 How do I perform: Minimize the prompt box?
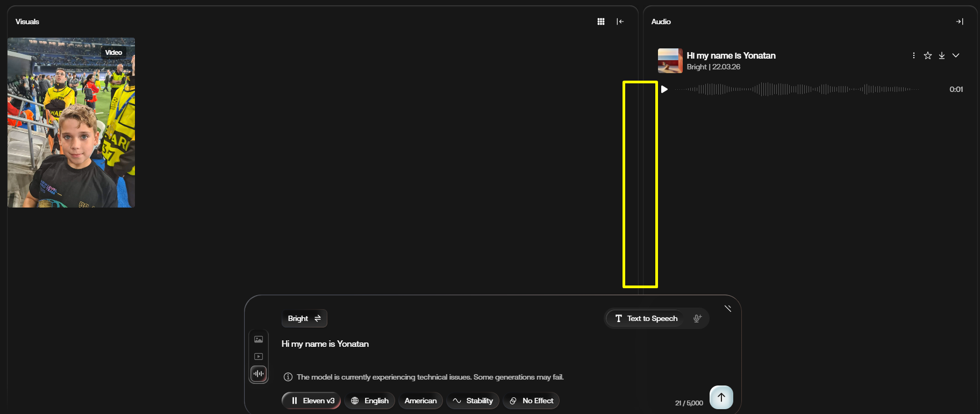[x=728, y=309]
